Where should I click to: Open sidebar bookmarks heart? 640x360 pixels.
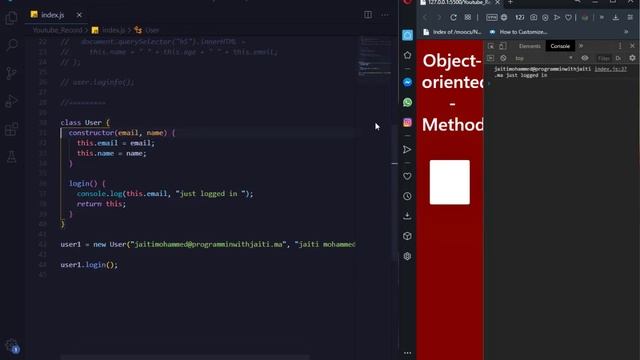[407, 176]
